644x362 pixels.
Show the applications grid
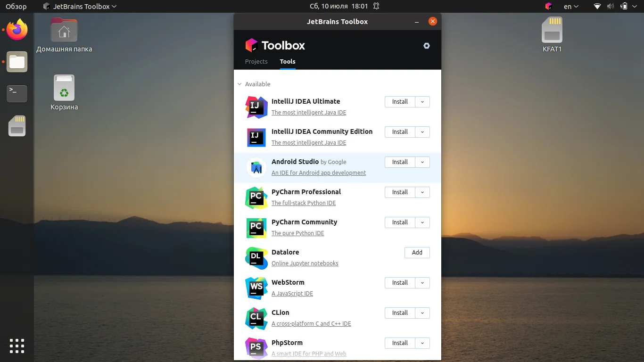[17, 346]
